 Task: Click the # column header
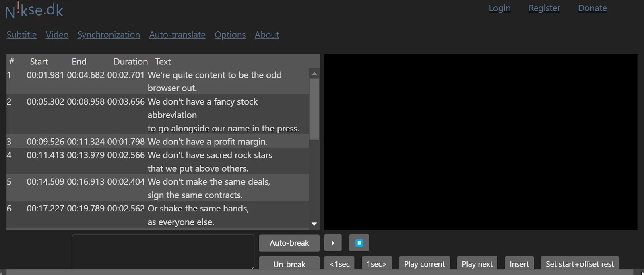12,62
